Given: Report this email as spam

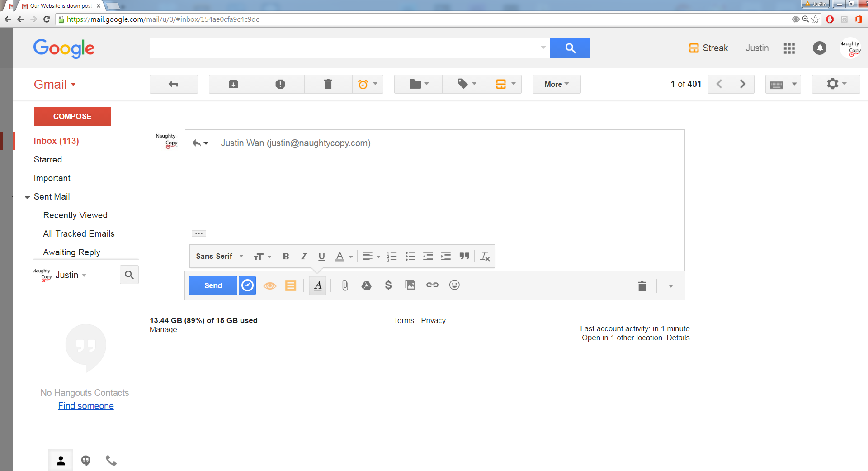Looking at the screenshot, I should coord(280,85).
